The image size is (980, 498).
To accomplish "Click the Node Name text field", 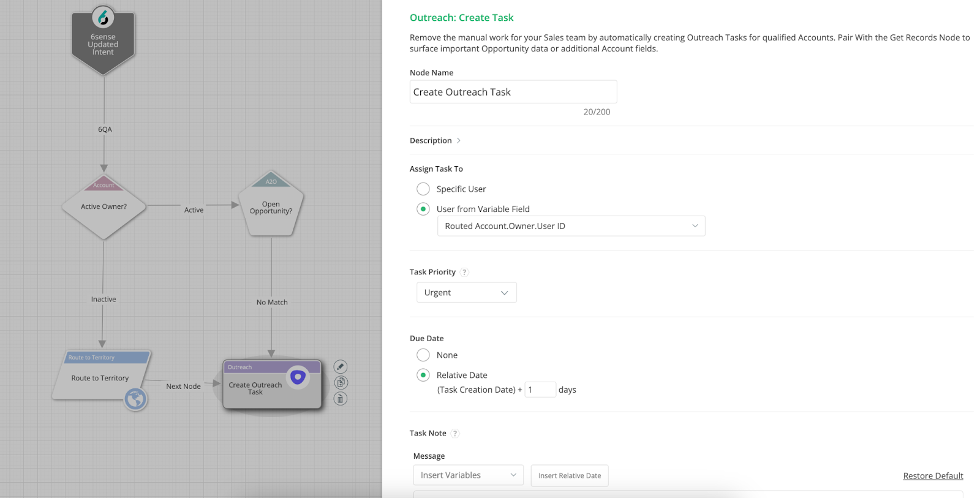I will (x=513, y=92).
